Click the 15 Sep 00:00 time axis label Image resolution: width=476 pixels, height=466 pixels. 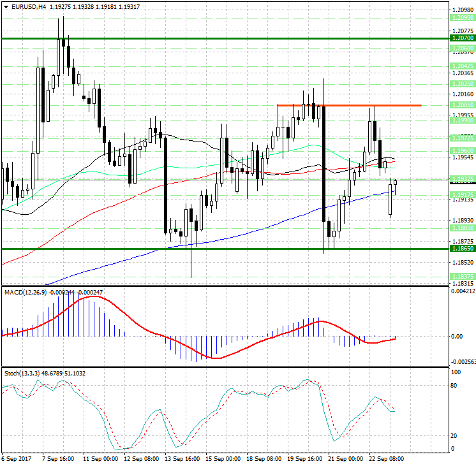[223, 459]
